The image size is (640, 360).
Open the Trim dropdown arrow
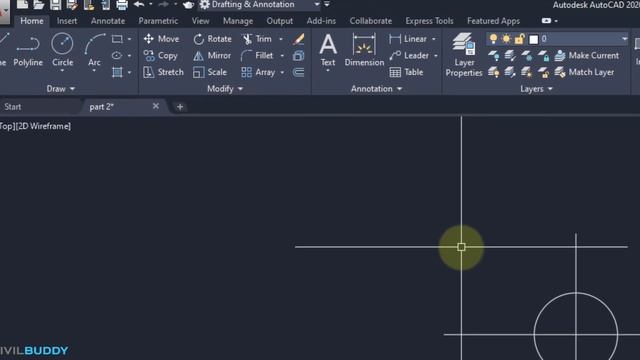(x=281, y=39)
